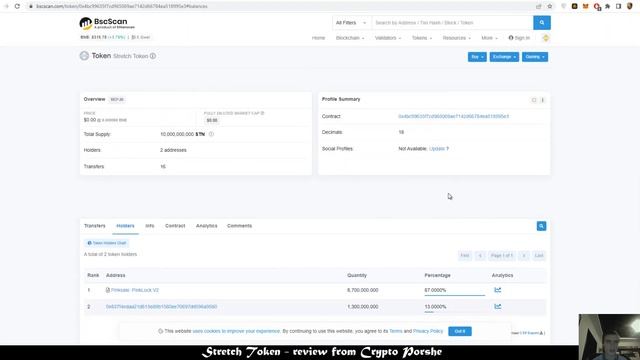Click the BscScan logo
Screen dimensions: 640x360
pos(107,23)
